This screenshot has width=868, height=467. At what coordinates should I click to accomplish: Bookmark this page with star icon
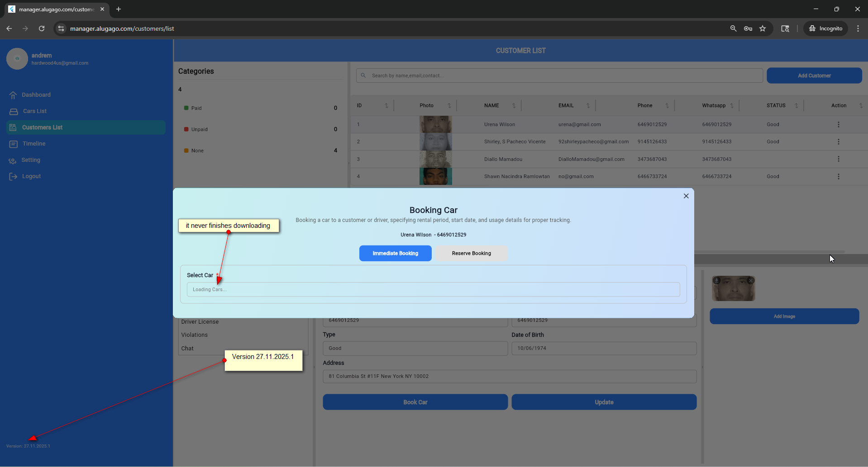tap(763, 28)
